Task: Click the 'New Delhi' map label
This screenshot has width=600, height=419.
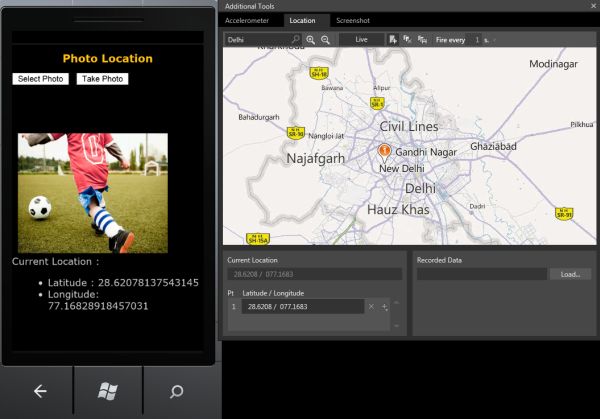Action: [401, 168]
